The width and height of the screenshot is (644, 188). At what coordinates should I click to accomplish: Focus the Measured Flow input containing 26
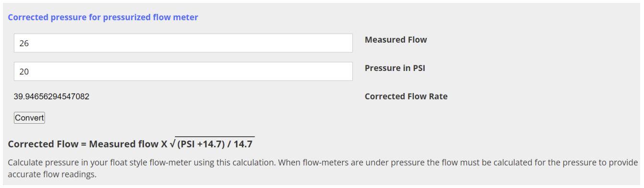pyautogui.click(x=183, y=43)
